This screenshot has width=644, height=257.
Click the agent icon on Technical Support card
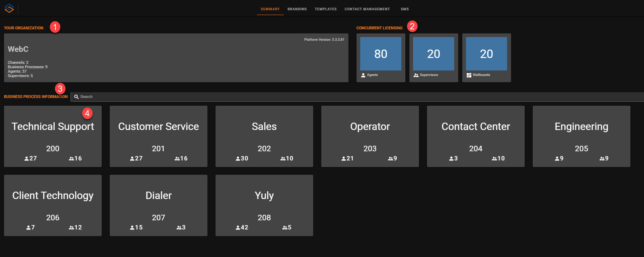(x=26, y=159)
